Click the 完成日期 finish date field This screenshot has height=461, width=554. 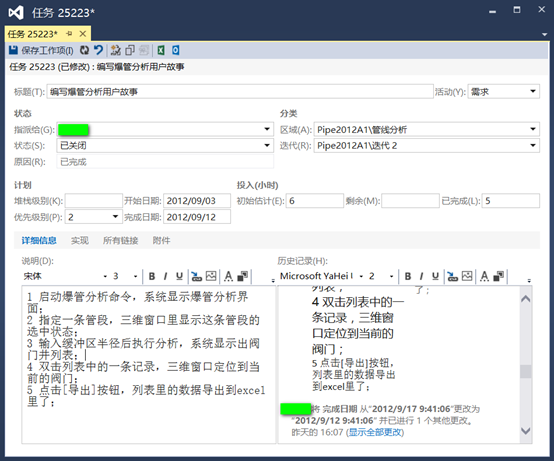tap(197, 217)
